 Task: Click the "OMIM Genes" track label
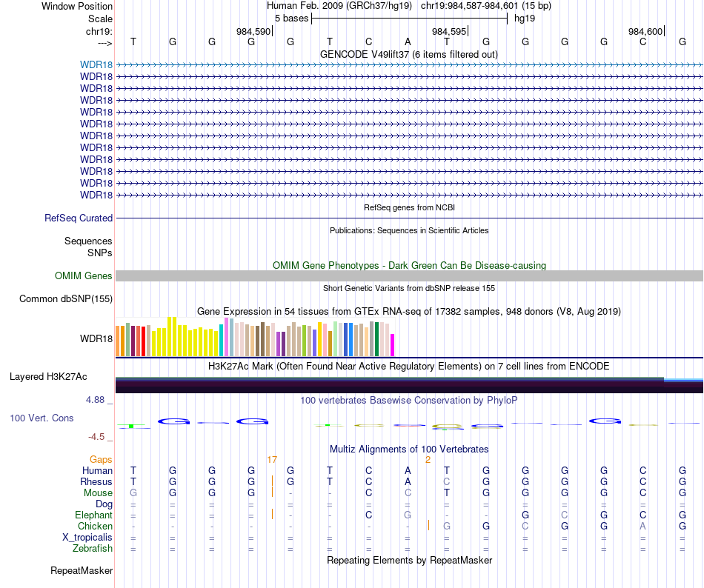pos(84,275)
